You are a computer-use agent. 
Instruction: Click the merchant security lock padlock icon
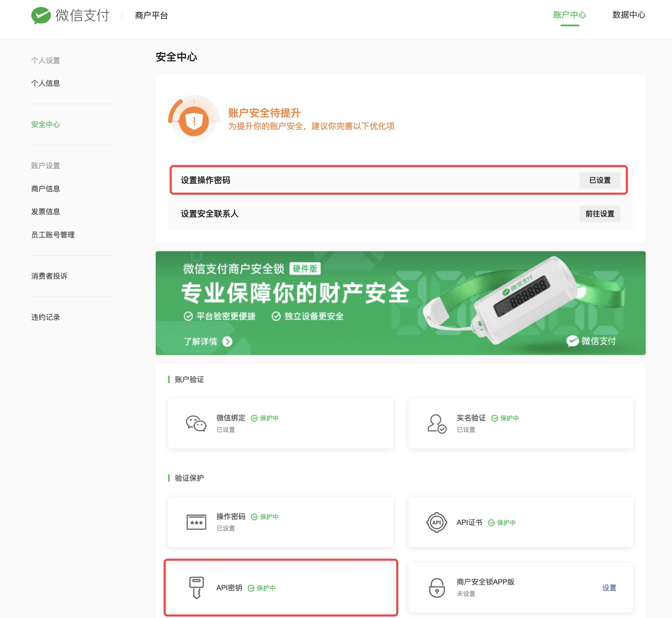coord(437,588)
